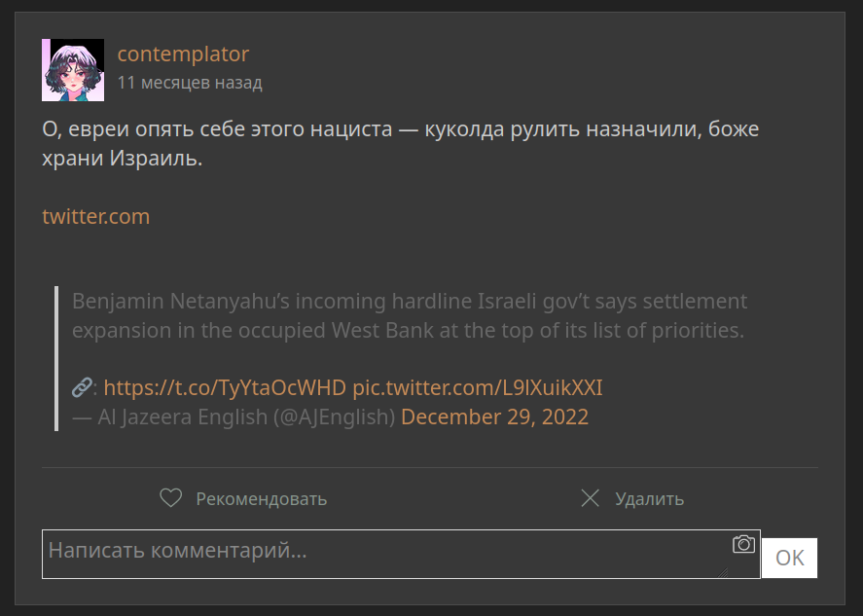Click the Удалить label to delete post
Image resolution: width=863 pixels, height=616 pixels.
pos(650,499)
